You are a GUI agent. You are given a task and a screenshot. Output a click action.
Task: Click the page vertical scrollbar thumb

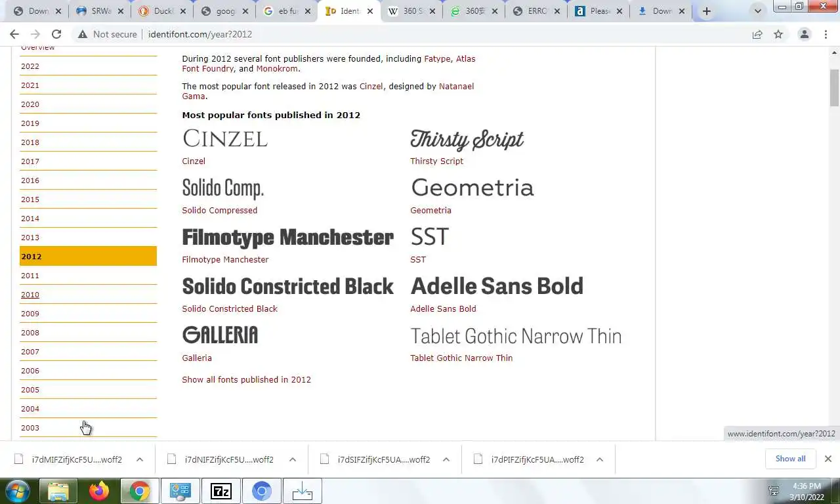[834, 87]
